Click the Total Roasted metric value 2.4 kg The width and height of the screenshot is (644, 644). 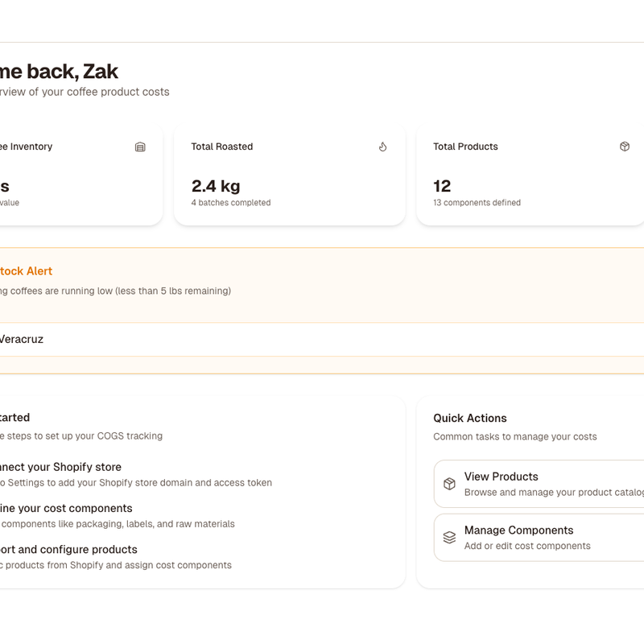(x=214, y=186)
